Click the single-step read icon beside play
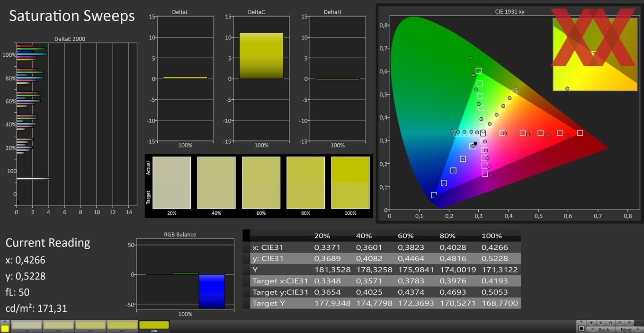 point(610,323)
